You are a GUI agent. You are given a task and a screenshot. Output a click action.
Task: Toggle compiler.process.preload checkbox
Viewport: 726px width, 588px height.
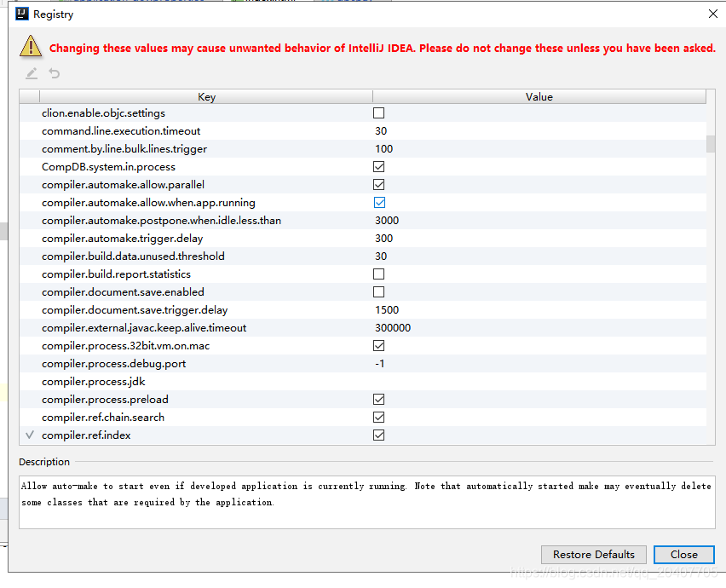(x=378, y=400)
